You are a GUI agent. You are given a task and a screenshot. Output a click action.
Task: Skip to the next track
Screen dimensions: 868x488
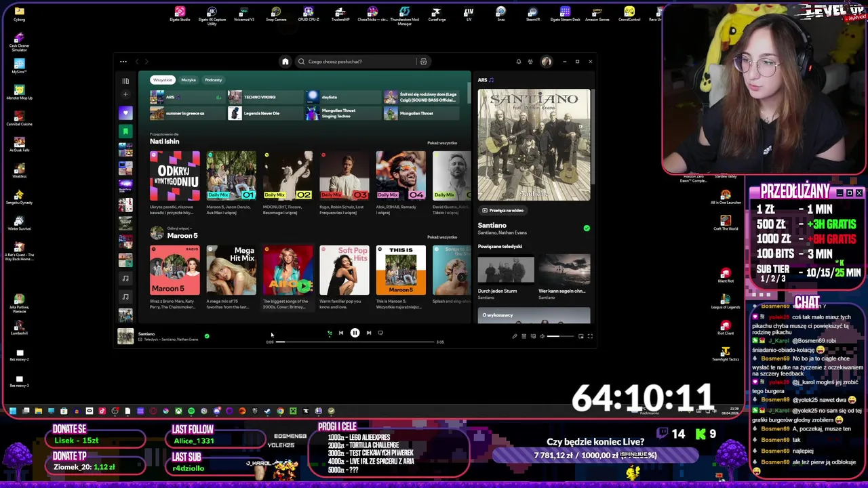click(369, 333)
